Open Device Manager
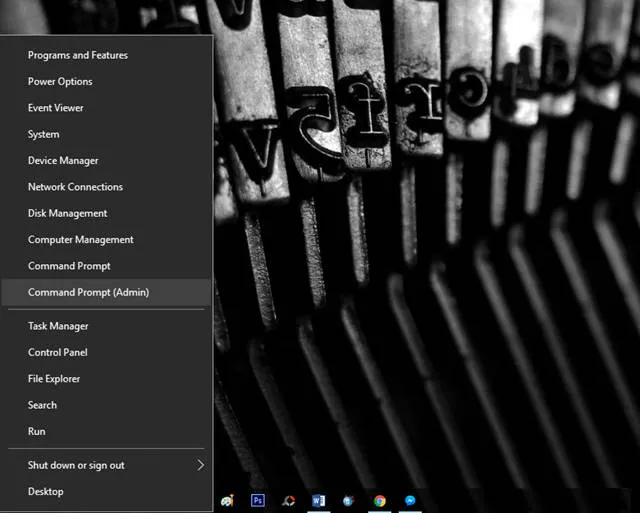This screenshot has height=513, width=640. click(106, 160)
